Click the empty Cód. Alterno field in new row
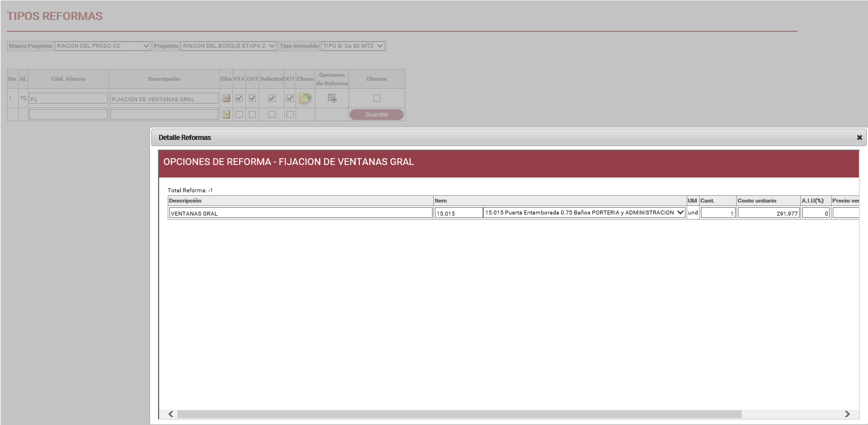Viewport: 868px width, 425px height. [68, 114]
